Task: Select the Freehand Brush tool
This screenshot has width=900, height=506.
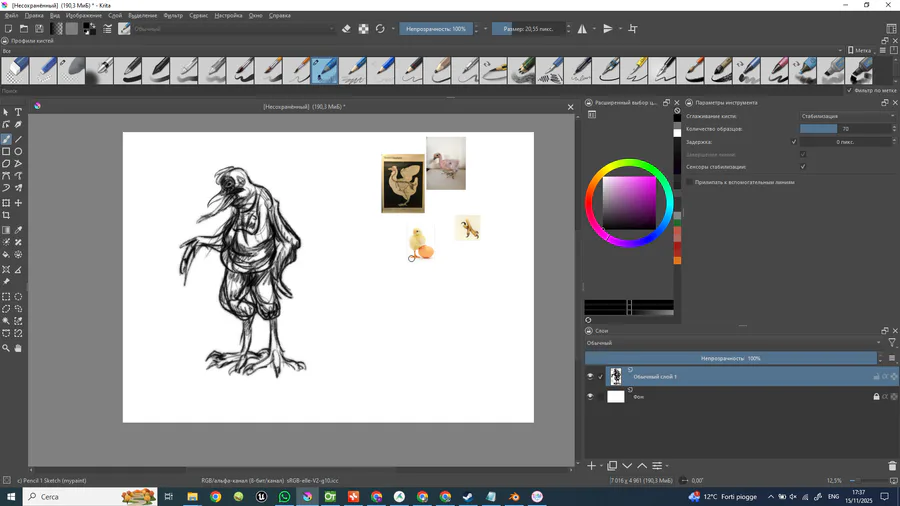Action: pyautogui.click(x=6, y=139)
